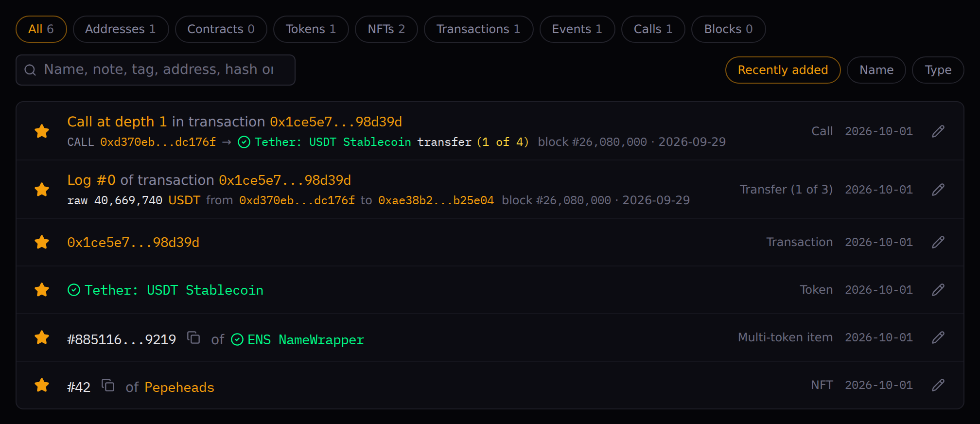
Task: Open Tether link in the CALL line
Action: pos(333,142)
